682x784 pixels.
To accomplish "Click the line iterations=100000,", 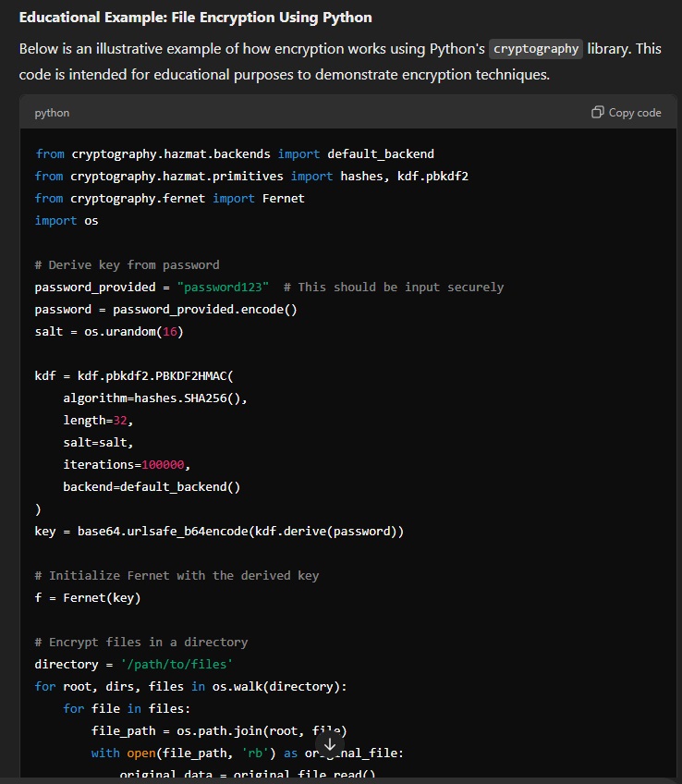I will (127, 464).
